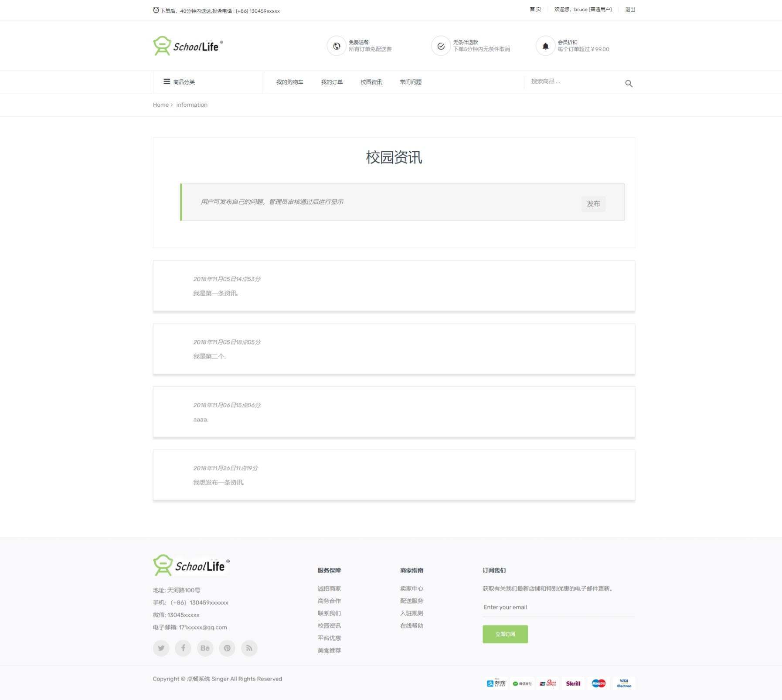The height and width of the screenshot is (700, 782).
Task: Click the 会员折扣 header text
Action: 567,42
